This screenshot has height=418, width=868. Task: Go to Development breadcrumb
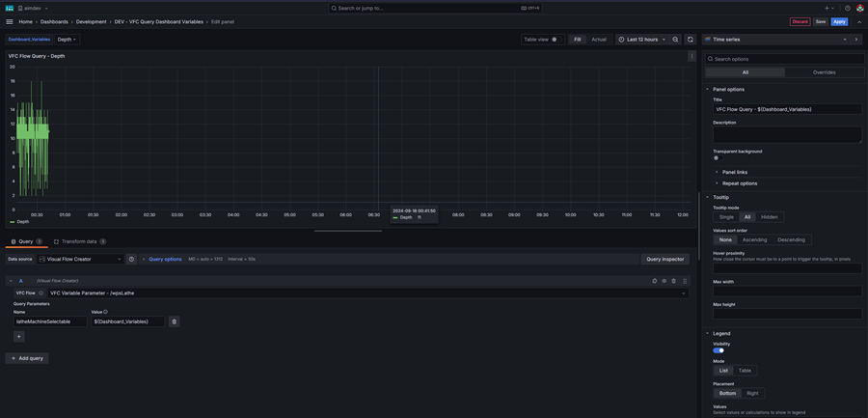(x=92, y=21)
